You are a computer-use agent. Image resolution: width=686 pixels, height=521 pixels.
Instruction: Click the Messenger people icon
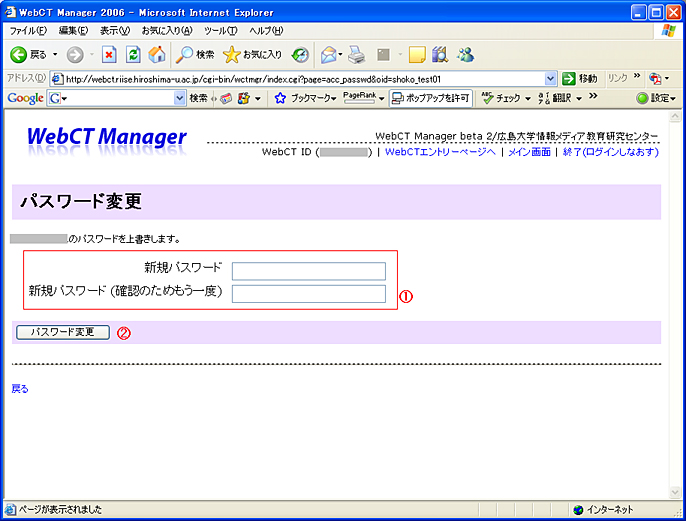point(466,55)
